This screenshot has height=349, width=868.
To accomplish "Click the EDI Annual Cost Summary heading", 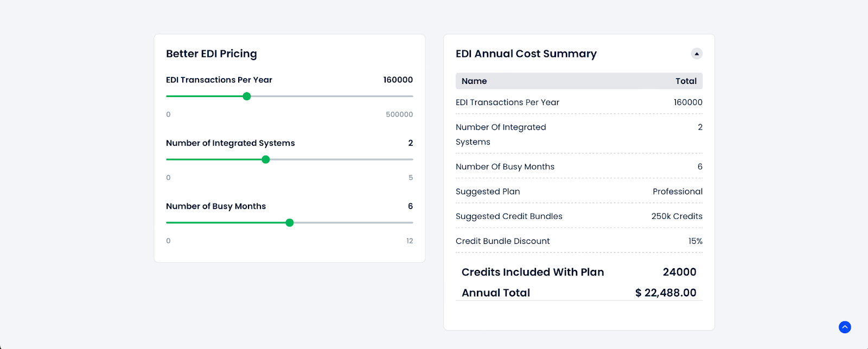I will pyautogui.click(x=526, y=54).
